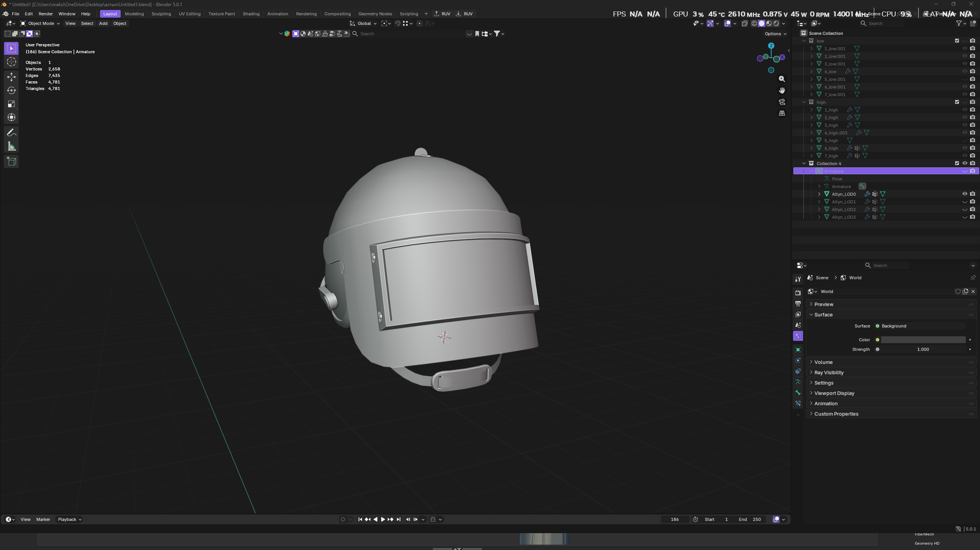Select the 3D Cursor tool
This screenshot has height=550, width=980.
coord(11,62)
